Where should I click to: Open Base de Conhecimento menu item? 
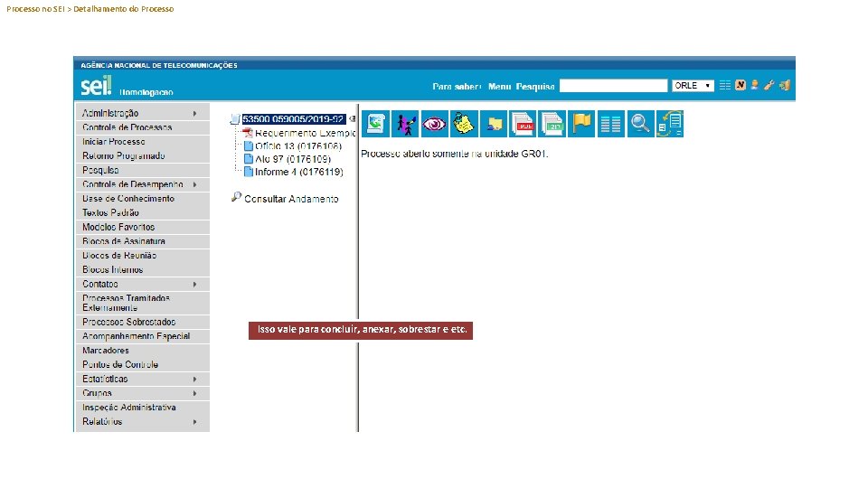click(x=142, y=199)
